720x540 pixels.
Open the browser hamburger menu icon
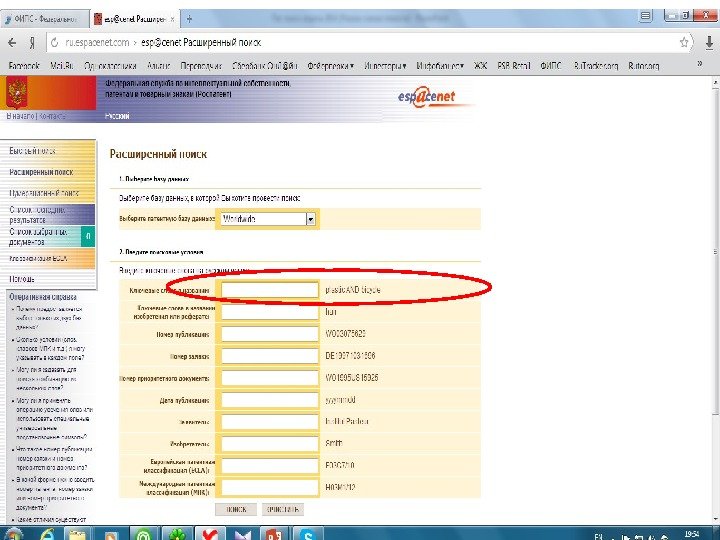[646, 16]
